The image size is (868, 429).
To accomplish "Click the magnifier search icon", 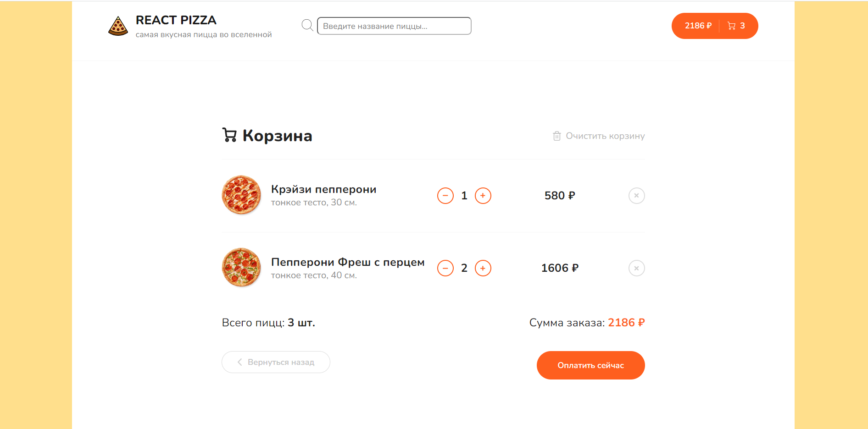I will [x=307, y=25].
